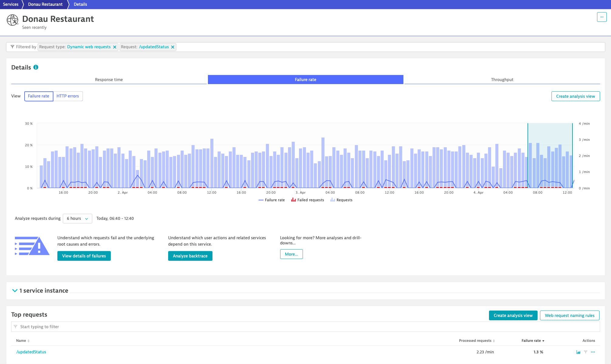This screenshot has width=611, height=364.
Task: Sort by Name column
Action: (x=23, y=341)
